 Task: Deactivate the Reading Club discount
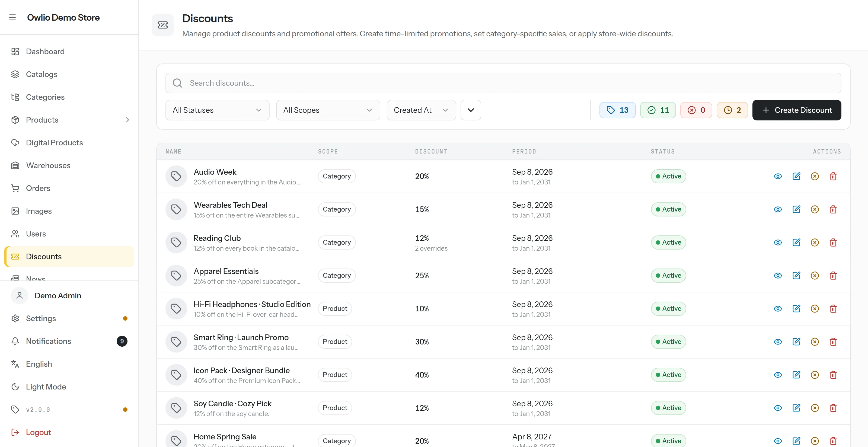[814, 242]
